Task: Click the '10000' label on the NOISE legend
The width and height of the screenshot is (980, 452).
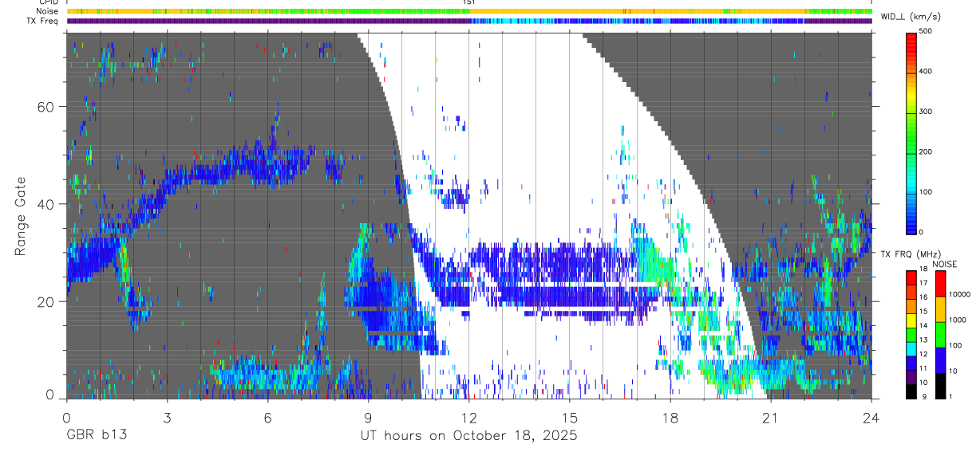Action: click(958, 293)
